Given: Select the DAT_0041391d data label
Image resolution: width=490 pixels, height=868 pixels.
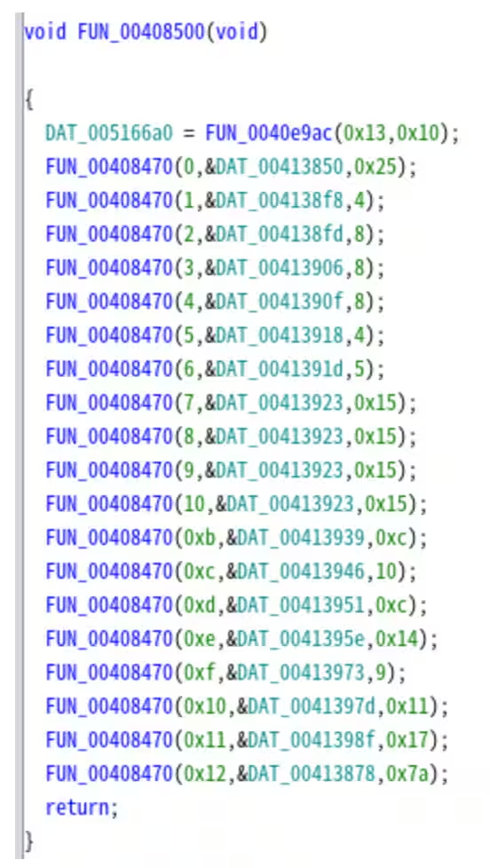Looking at the screenshot, I should click(x=280, y=370).
